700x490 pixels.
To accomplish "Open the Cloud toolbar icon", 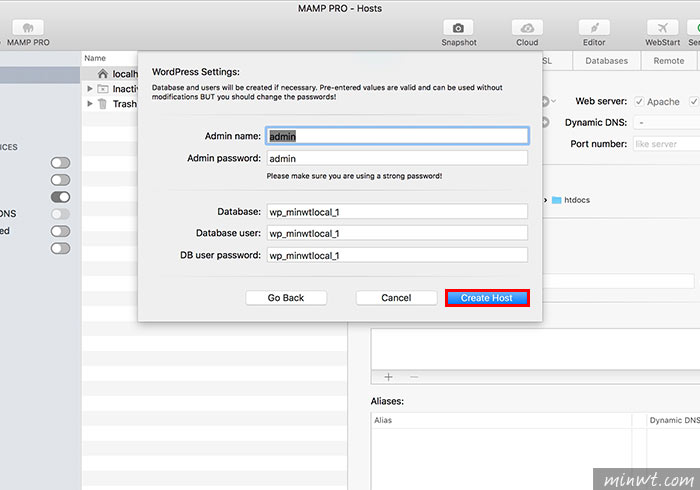I will click(527, 28).
